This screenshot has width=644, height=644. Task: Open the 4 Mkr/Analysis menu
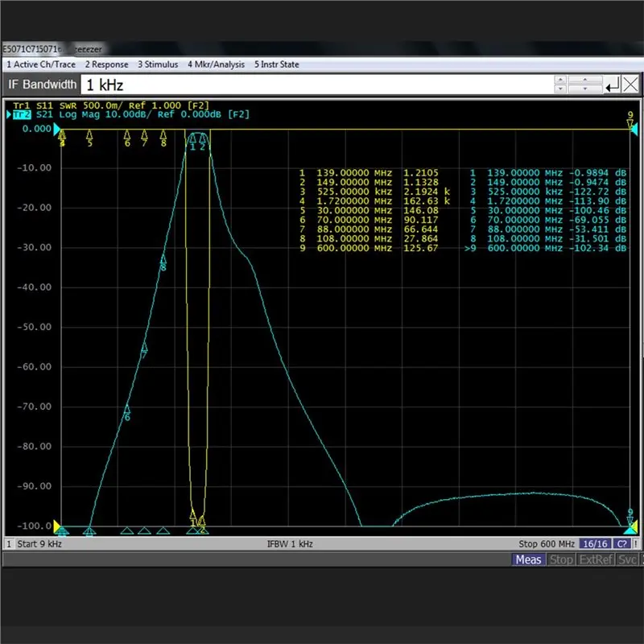[x=217, y=64]
